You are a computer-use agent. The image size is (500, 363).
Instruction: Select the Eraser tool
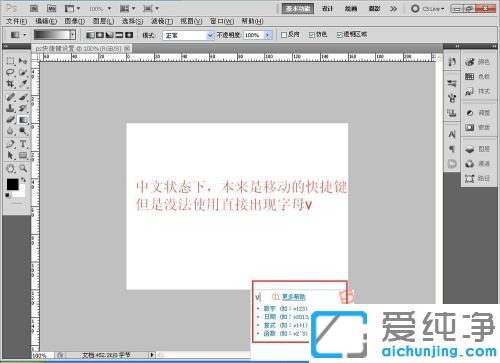coord(10,119)
